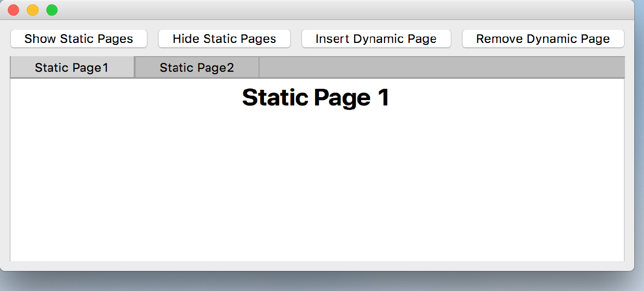
Task: Click the Insert Dynamic Page button
Action: coord(376,39)
